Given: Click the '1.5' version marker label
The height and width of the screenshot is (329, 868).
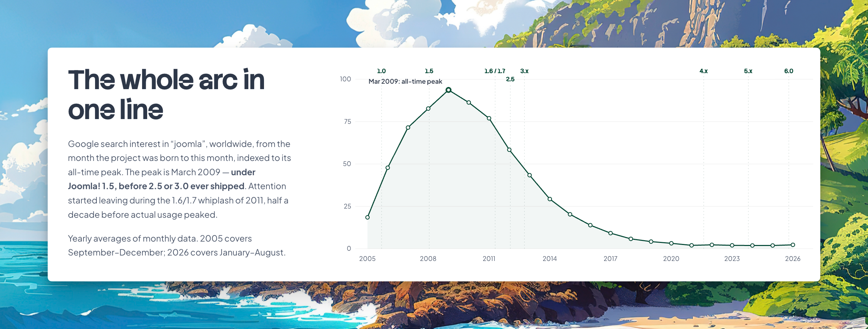Looking at the screenshot, I should click(x=429, y=71).
